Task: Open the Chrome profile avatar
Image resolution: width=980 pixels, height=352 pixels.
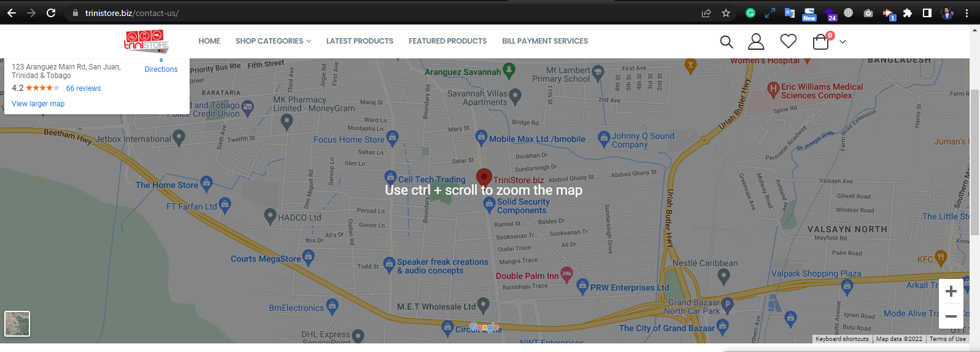Action: pyautogui.click(x=947, y=13)
